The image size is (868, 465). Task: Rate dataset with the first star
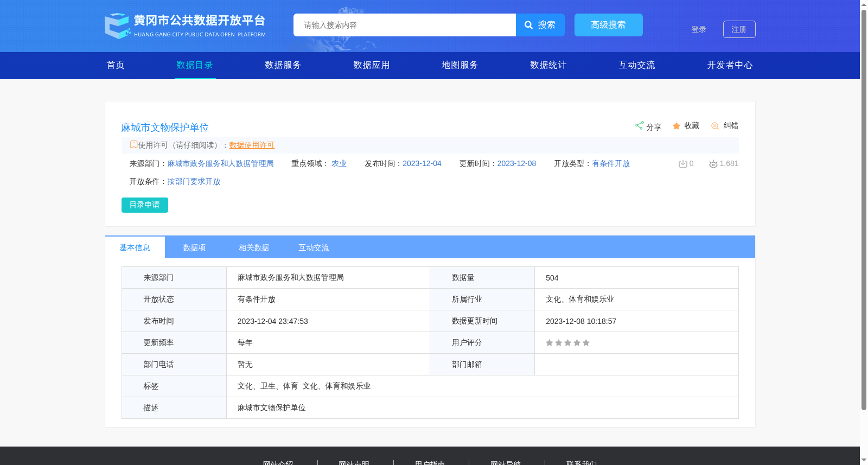click(550, 343)
